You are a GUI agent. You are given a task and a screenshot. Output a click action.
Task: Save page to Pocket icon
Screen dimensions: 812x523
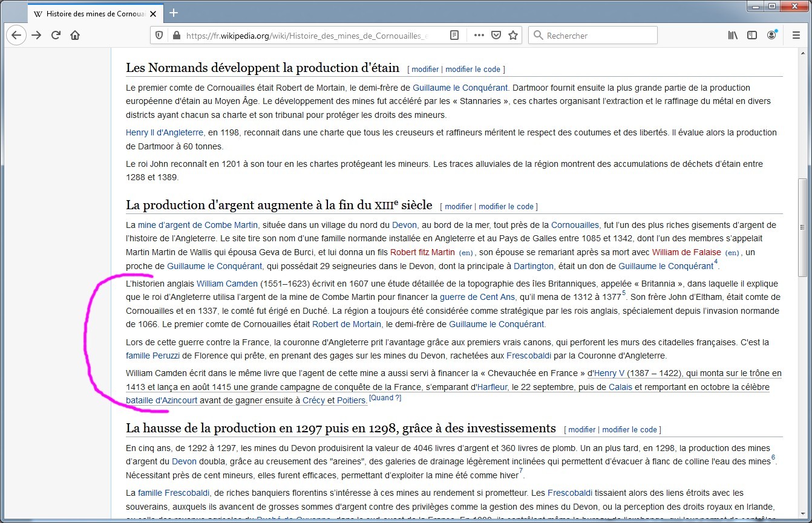point(496,36)
